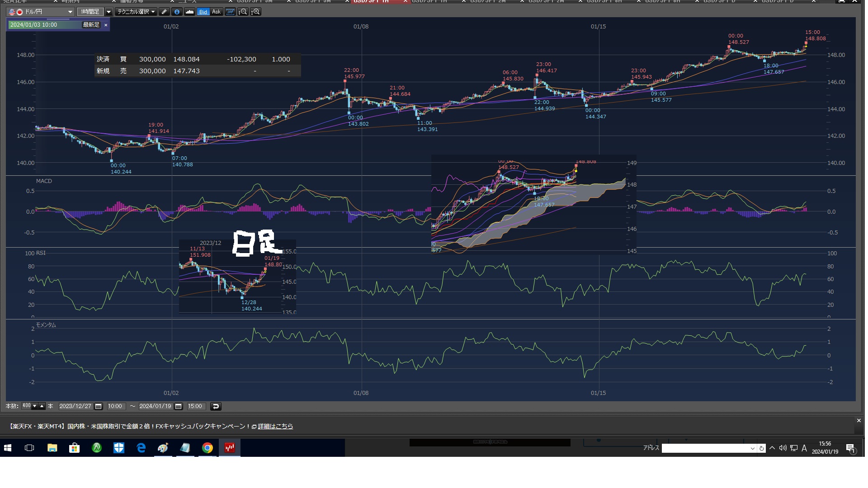Screen dimensions: 868x488
Task: Click the 詳細はこちら campaign link
Action: 275,426
